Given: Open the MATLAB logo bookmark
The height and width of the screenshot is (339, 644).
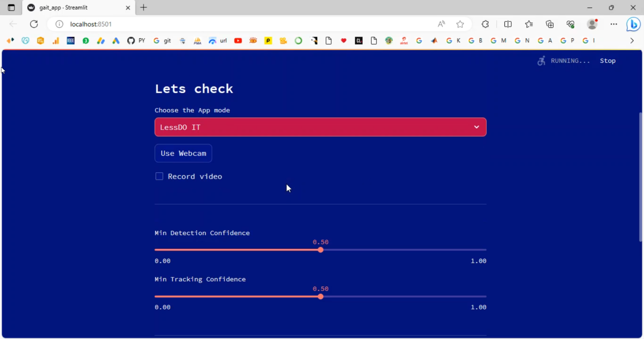Looking at the screenshot, I should 434,41.
